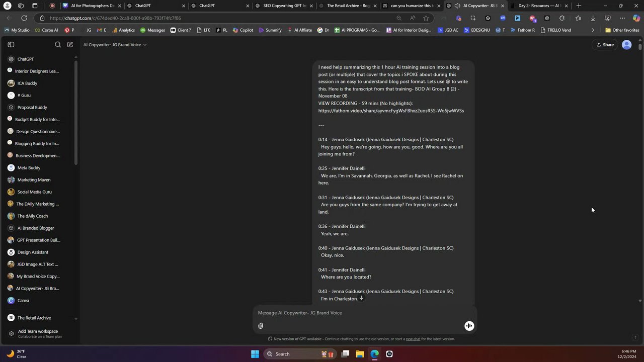Open the search chats magnifier icon
644x362 pixels.
58,45
